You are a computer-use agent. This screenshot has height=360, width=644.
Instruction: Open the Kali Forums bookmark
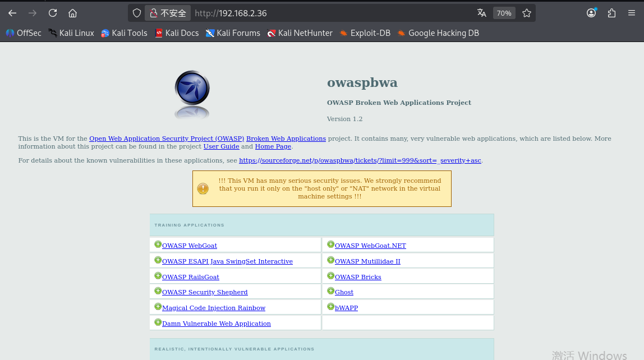click(x=233, y=33)
